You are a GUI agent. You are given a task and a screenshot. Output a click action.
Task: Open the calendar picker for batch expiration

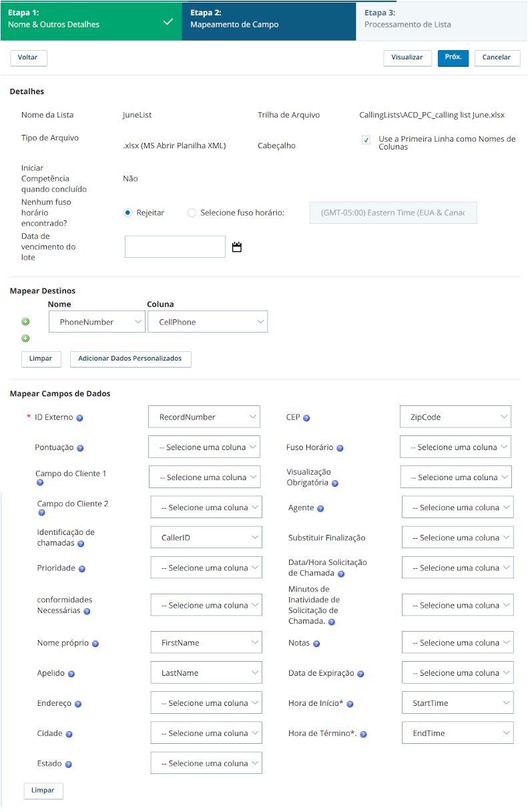click(x=236, y=247)
